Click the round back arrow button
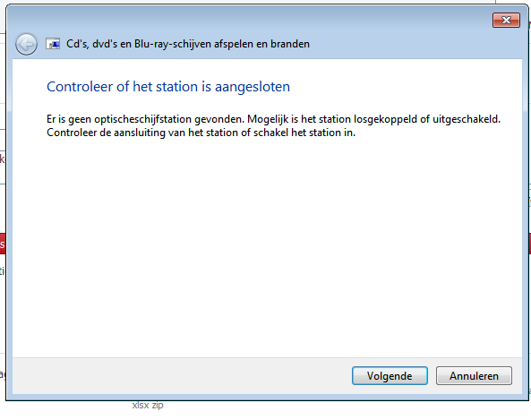The height and width of the screenshot is (420, 531). (26, 44)
